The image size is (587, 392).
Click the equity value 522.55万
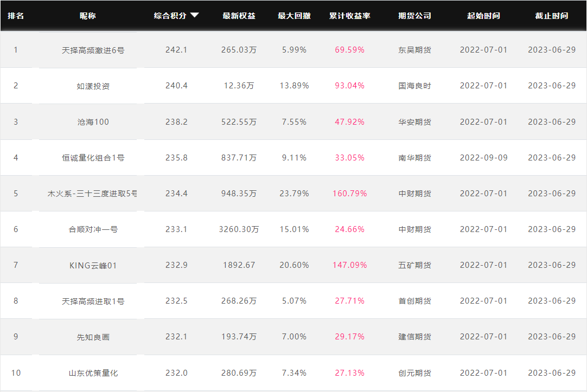coord(239,121)
